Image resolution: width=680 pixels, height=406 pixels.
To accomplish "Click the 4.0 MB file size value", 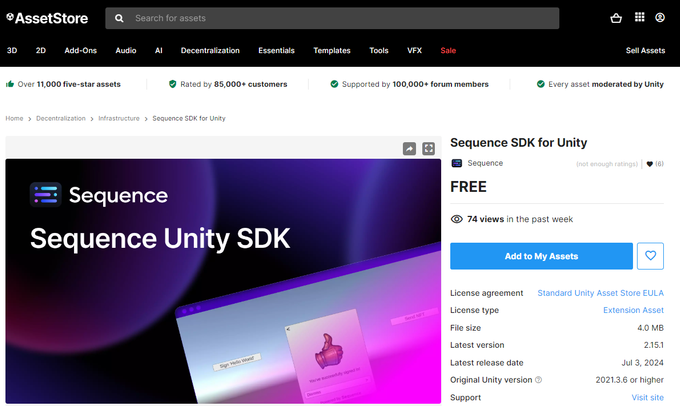I will [x=650, y=328].
